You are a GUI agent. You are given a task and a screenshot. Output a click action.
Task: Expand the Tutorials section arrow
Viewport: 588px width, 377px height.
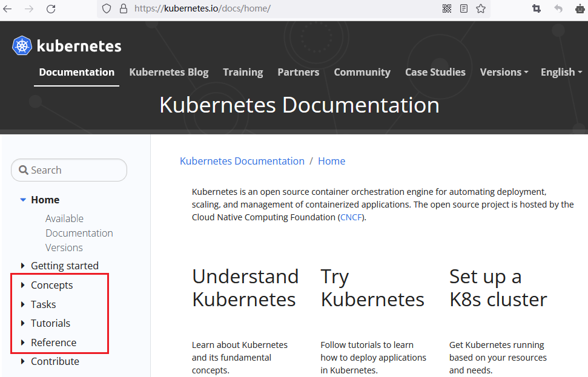[x=23, y=323]
